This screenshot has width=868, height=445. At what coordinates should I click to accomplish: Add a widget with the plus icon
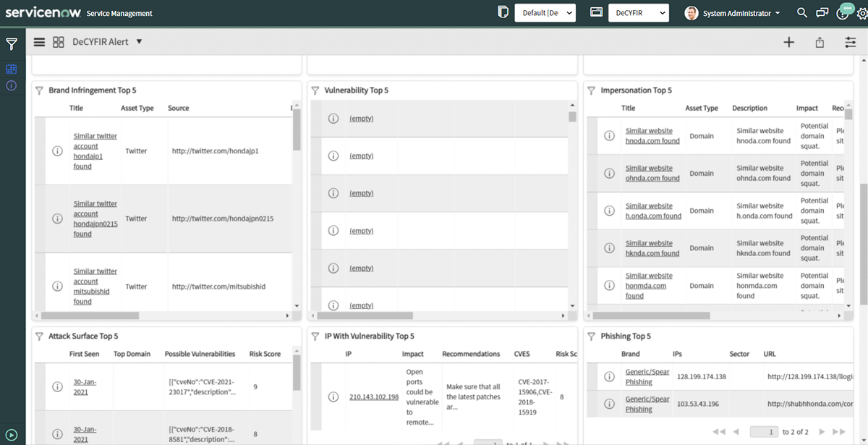point(789,42)
